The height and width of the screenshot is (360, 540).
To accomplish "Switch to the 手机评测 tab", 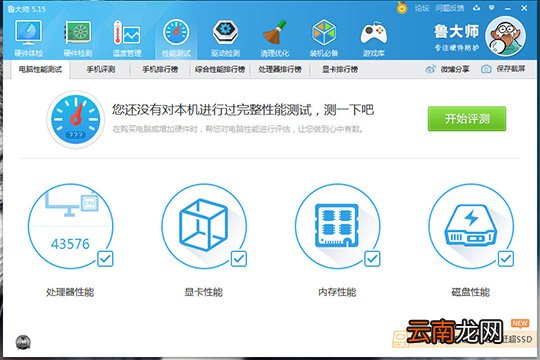I will pyautogui.click(x=101, y=70).
